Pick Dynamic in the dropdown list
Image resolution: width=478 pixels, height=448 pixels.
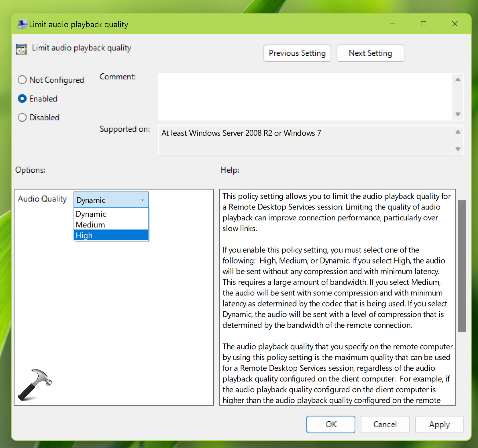[111, 214]
